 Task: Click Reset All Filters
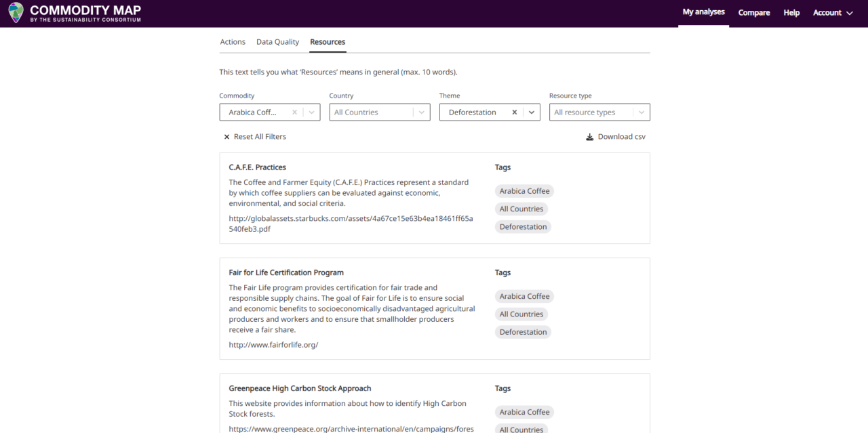click(260, 136)
